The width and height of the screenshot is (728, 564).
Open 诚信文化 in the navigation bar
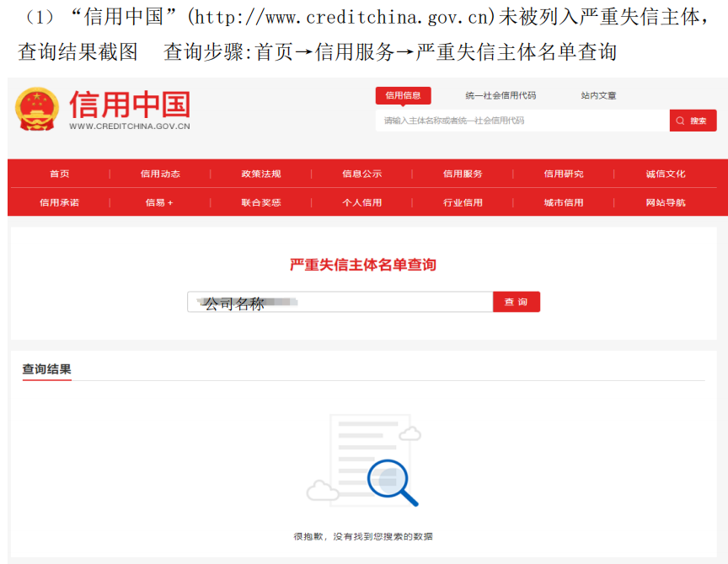pos(666,174)
